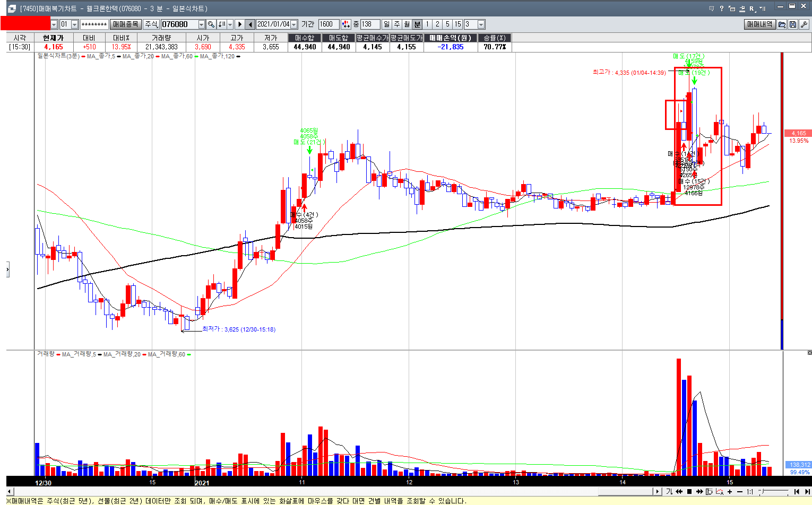Select the 주 (weekly) period toggle
The height and width of the screenshot is (505, 812).
pyautogui.click(x=396, y=24)
